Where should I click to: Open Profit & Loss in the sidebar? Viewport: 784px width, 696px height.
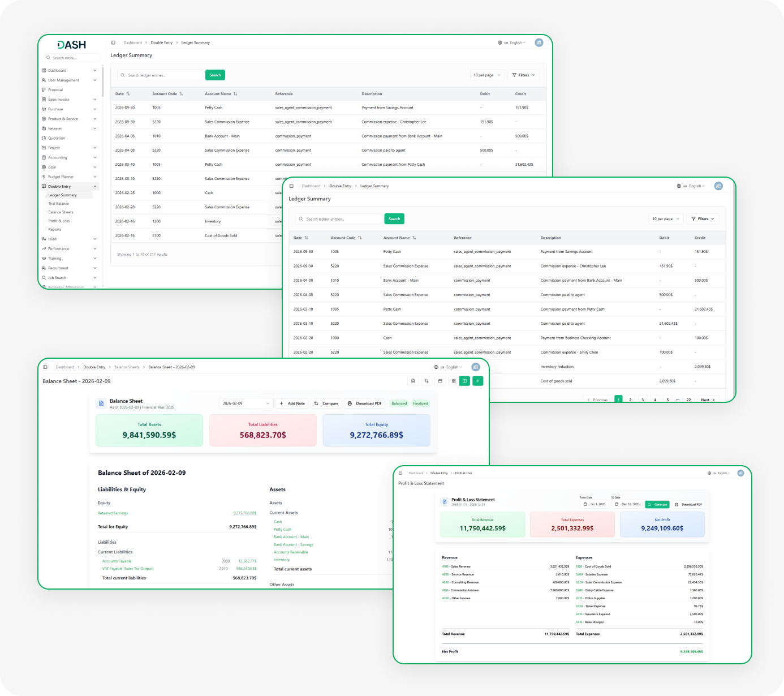pyautogui.click(x=59, y=221)
